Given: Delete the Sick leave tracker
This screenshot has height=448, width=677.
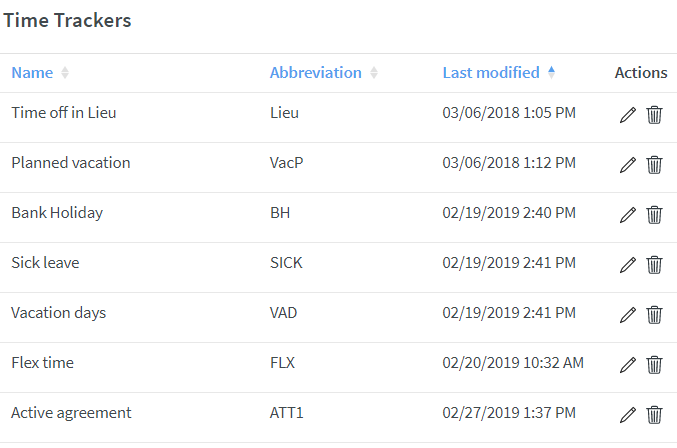Looking at the screenshot, I should (x=654, y=265).
